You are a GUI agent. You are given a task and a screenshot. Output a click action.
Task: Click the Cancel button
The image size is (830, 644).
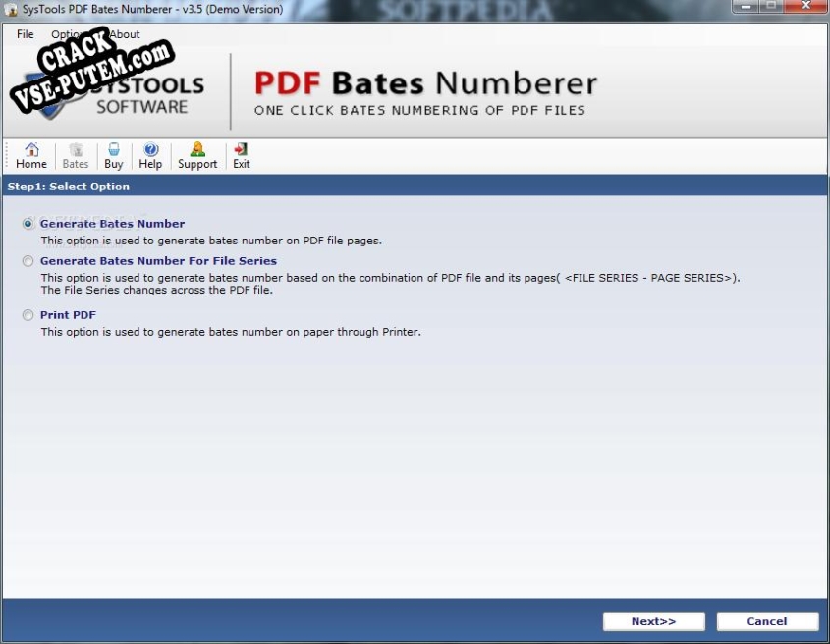point(767,621)
